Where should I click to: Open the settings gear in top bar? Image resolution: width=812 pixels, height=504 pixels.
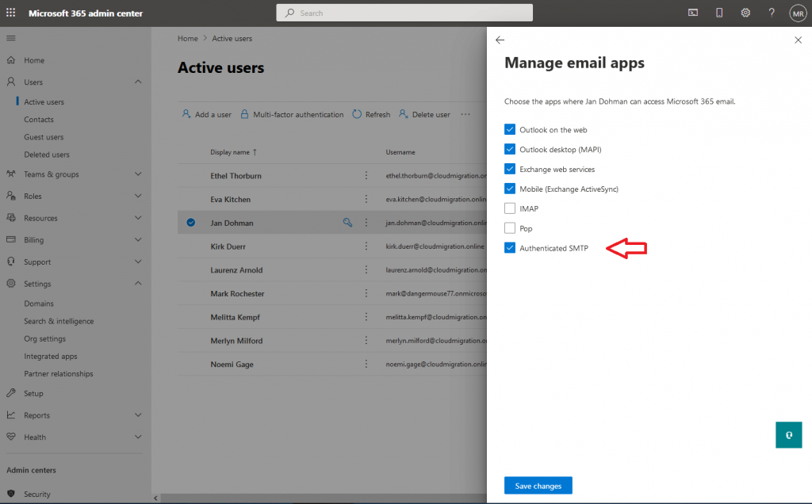(x=745, y=13)
